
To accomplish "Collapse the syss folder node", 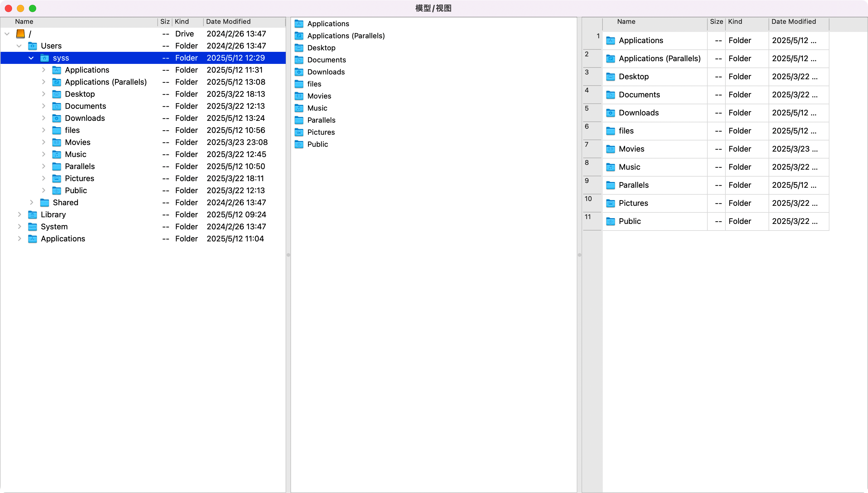I will (31, 58).
